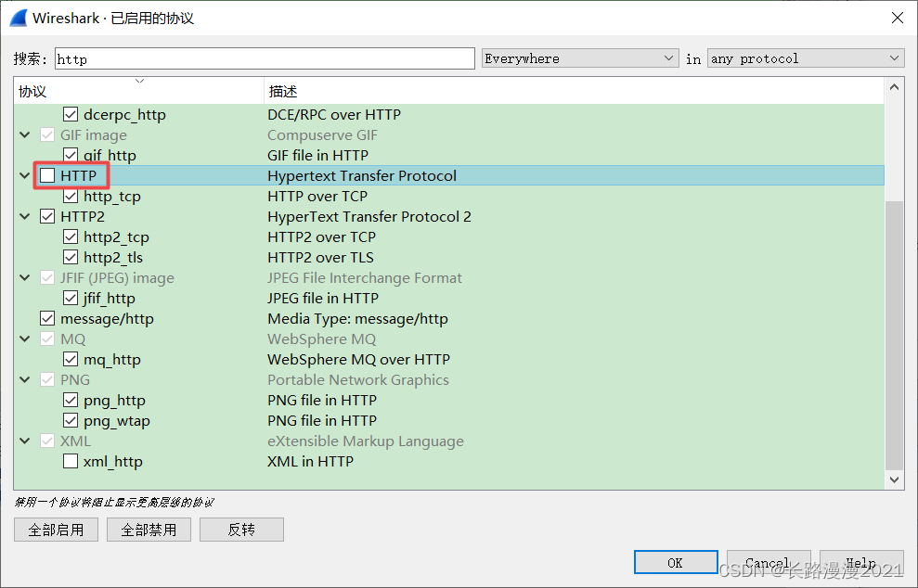
Task: Click the scrollbar down arrow
Action: [x=894, y=479]
